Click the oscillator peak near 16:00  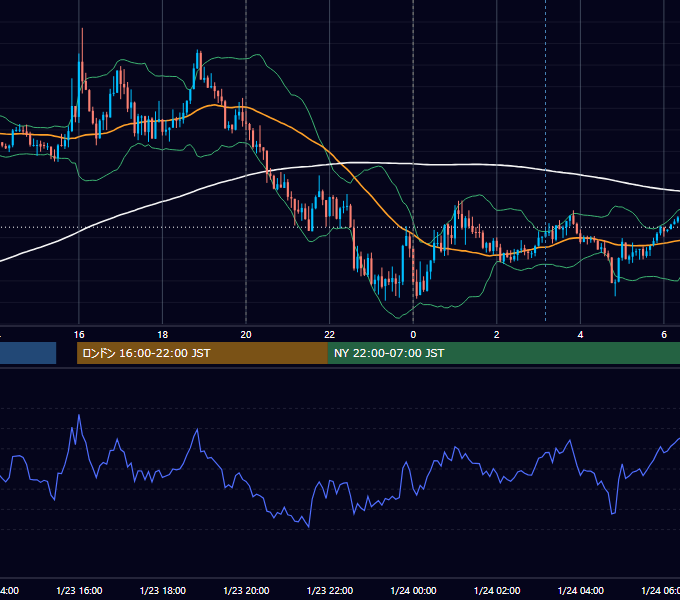(79, 416)
